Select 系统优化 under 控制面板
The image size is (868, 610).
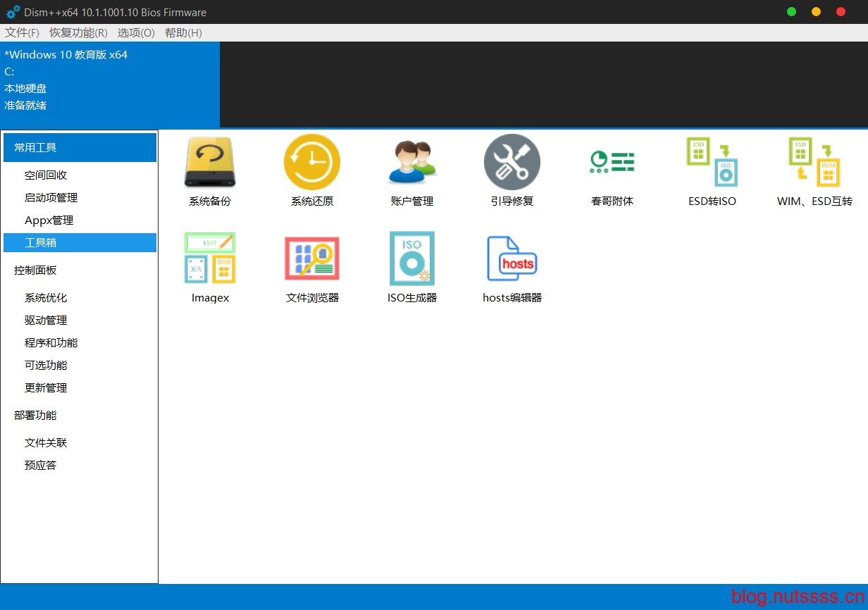tap(46, 298)
